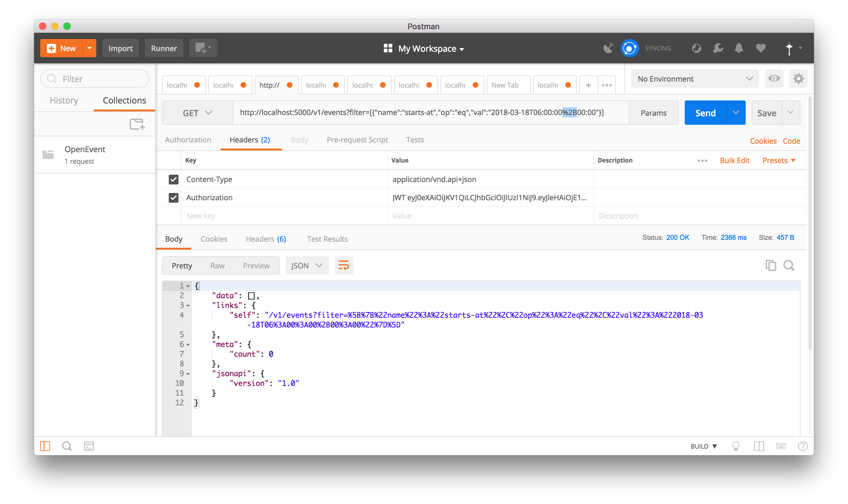
Task: Open the response Headers (6) tab
Action: tap(266, 239)
